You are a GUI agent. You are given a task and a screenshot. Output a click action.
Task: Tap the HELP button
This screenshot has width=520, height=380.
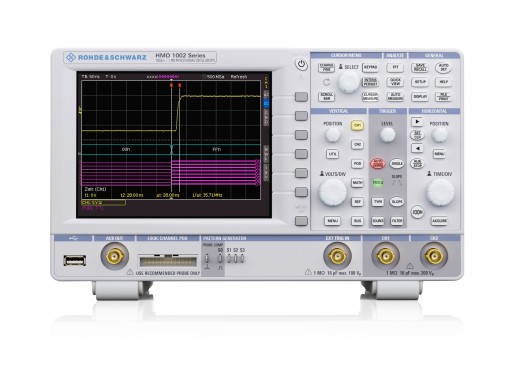443,82
